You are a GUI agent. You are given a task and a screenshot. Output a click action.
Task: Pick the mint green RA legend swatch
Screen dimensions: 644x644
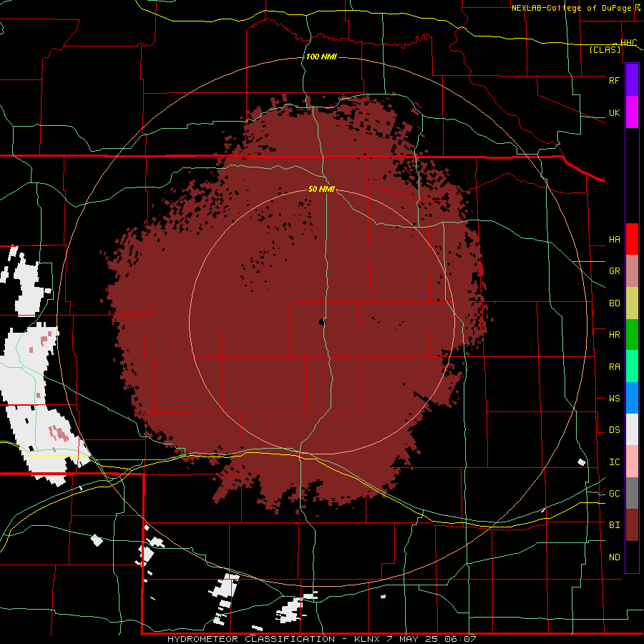[x=632, y=366]
